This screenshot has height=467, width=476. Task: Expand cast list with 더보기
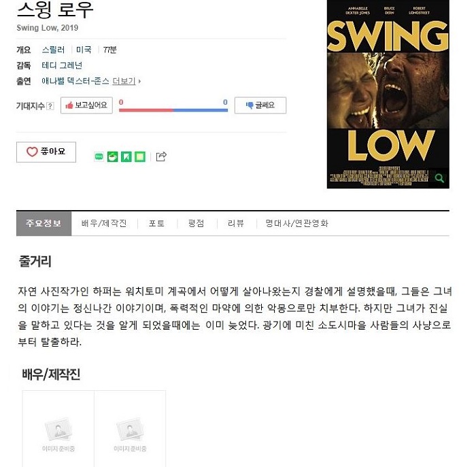coord(126,81)
